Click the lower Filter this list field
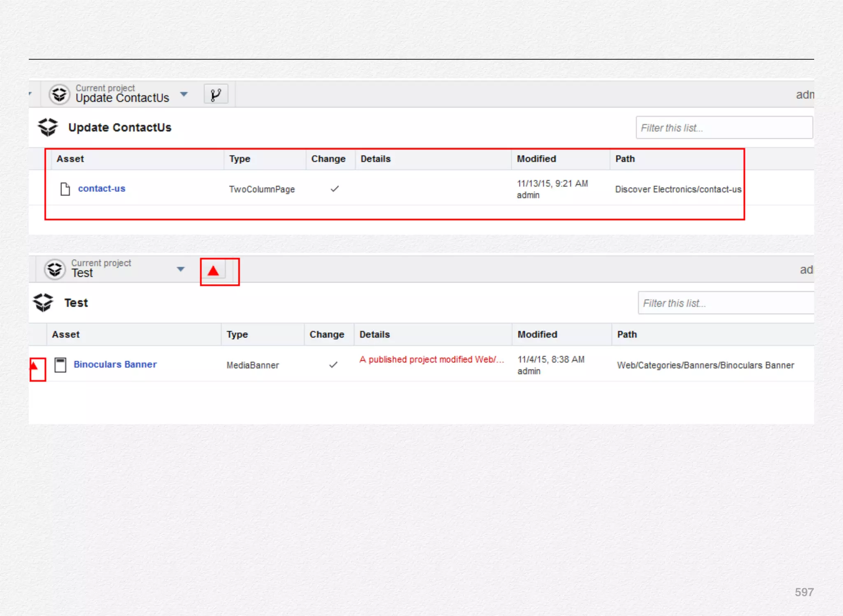The height and width of the screenshot is (616, 843). [725, 303]
